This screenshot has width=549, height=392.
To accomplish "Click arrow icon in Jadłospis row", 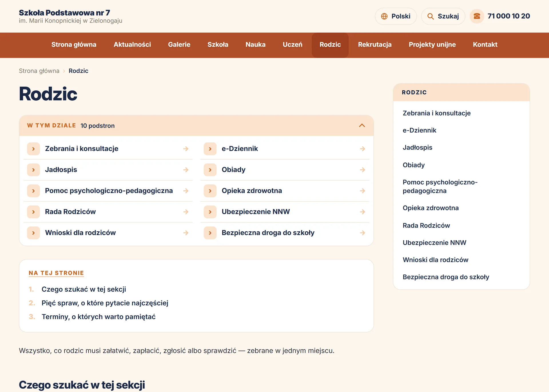I will pos(186,170).
